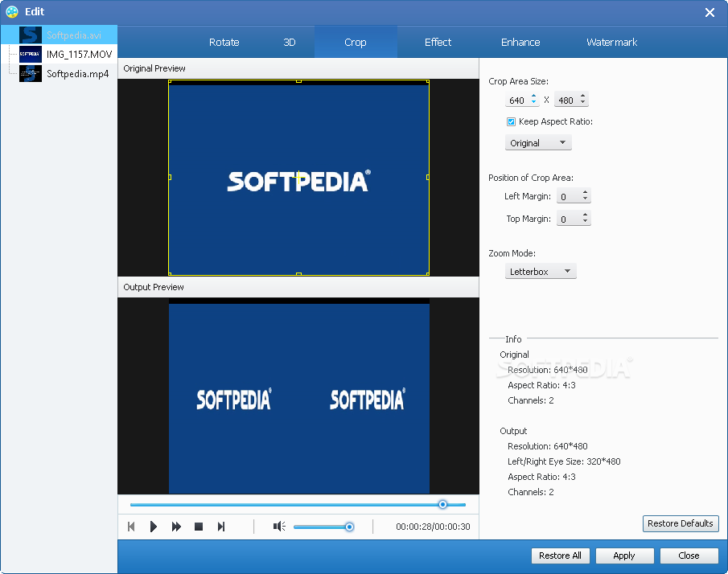The image size is (728, 574).
Task: Click the 'Left/Right Eye Size: 320*480' text
Action: tap(564, 461)
